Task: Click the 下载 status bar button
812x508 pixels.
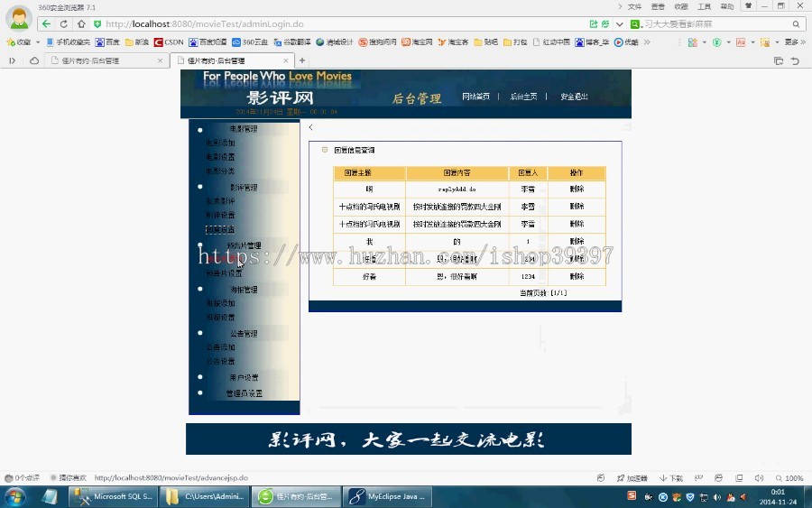Action: pos(670,478)
